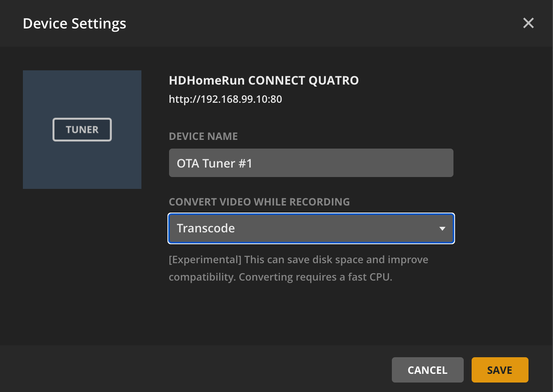The height and width of the screenshot is (392, 553).
Task: Edit the OTA Tuner #1 device name field
Action: (x=311, y=163)
